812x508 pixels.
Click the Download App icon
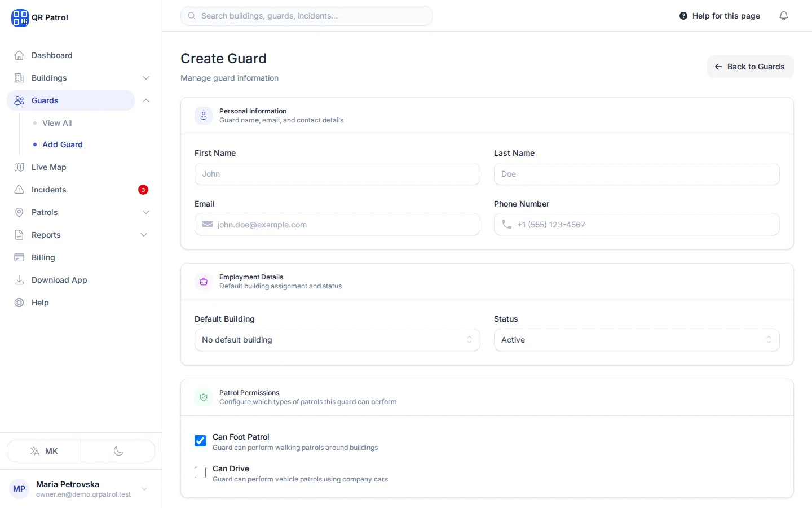[19, 280]
